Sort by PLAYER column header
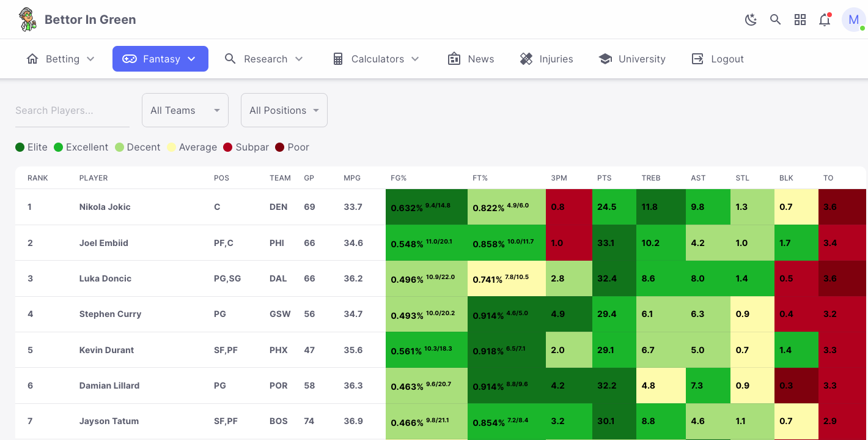Image resolution: width=868 pixels, height=440 pixels. (94, 178)
